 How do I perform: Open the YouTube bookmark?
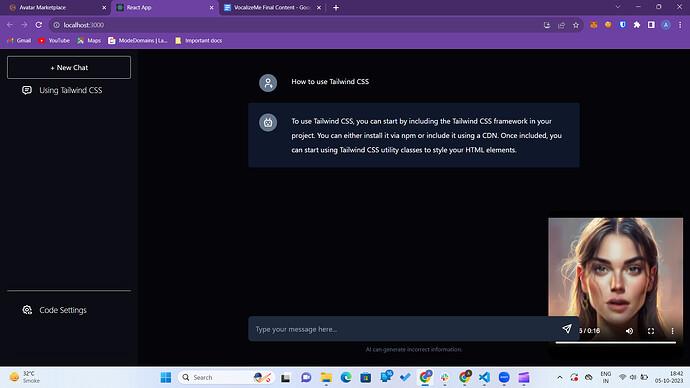[54, 40]
